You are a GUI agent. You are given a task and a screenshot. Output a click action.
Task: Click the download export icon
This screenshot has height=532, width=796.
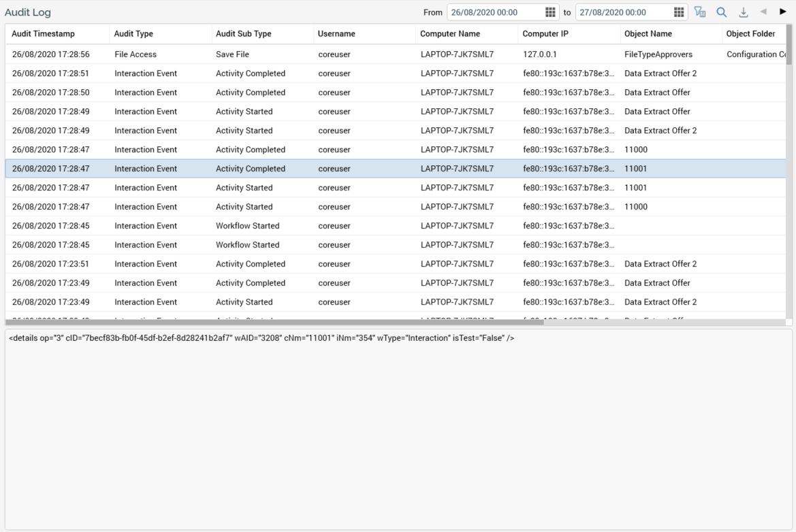coord(743,12)
